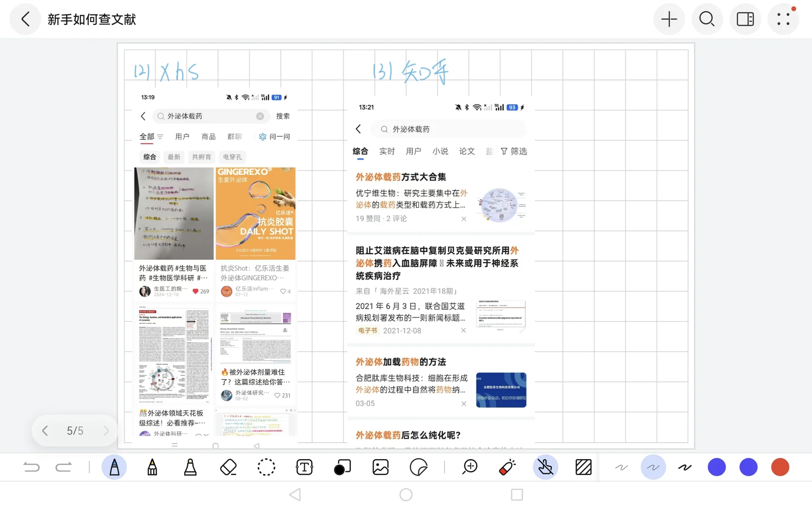Open search in the note's top bar
This screenshot has height=508, width=812.
707,19
